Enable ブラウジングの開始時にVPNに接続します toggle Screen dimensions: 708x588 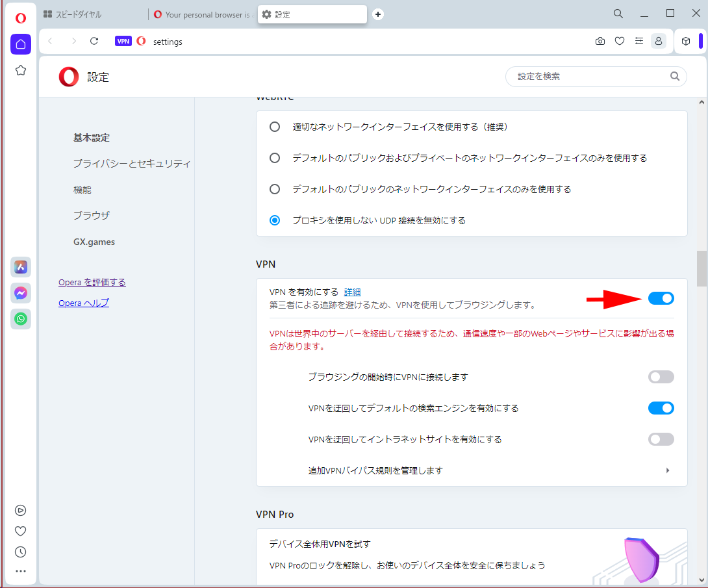661,377
